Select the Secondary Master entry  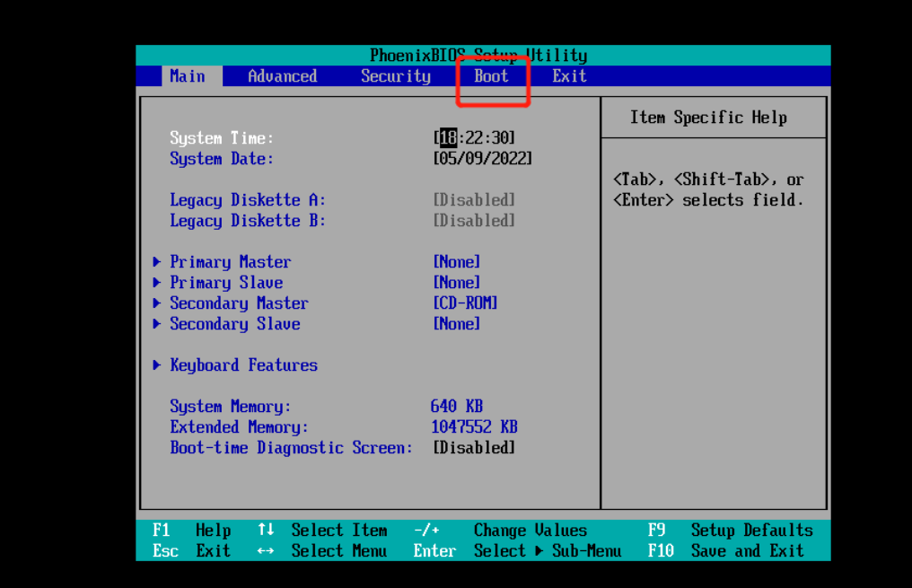239,303
